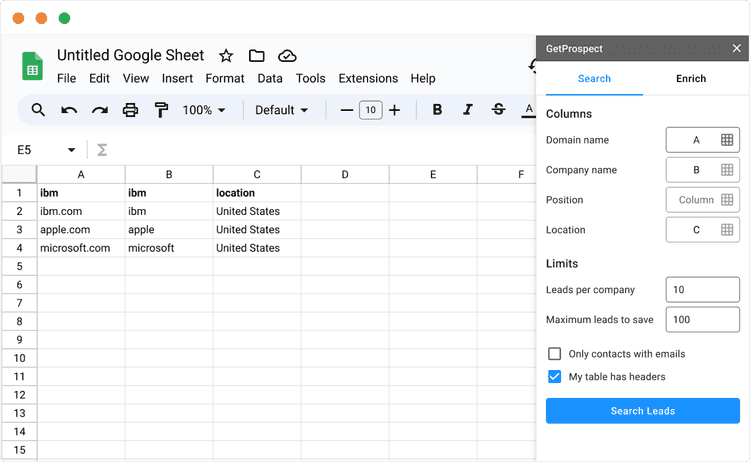Switch to the Search tab
Screen dimensions: 750x462
[594, 79]
